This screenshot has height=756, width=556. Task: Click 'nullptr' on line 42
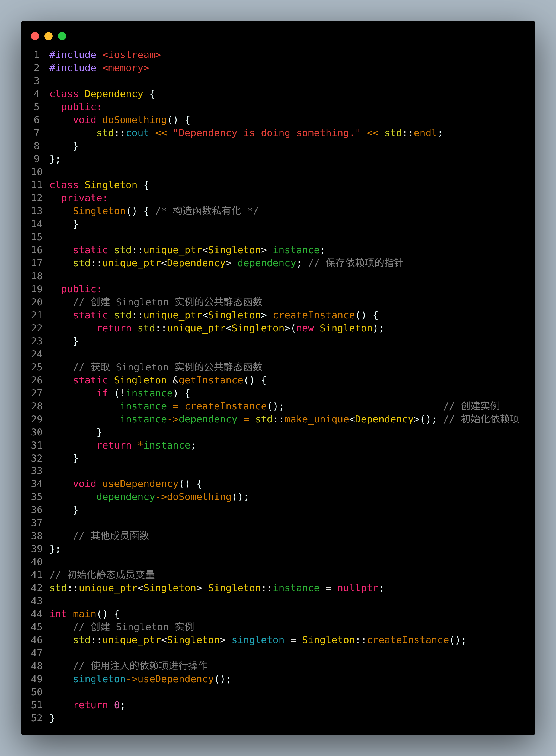(358, 588)
